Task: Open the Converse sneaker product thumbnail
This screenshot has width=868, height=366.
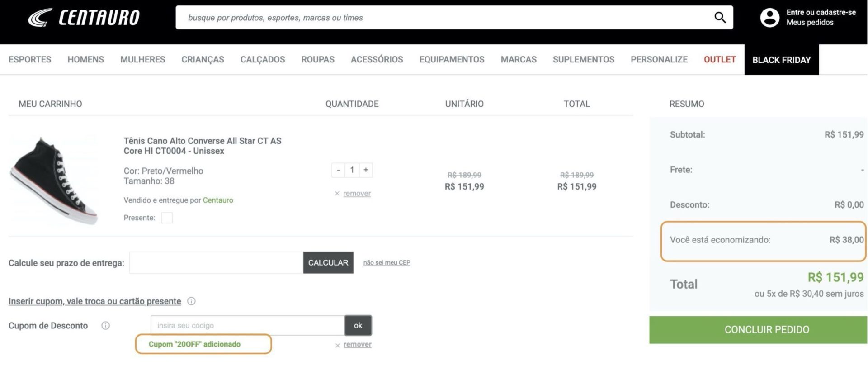Action: pyautogui.click(x=54, y=180)
